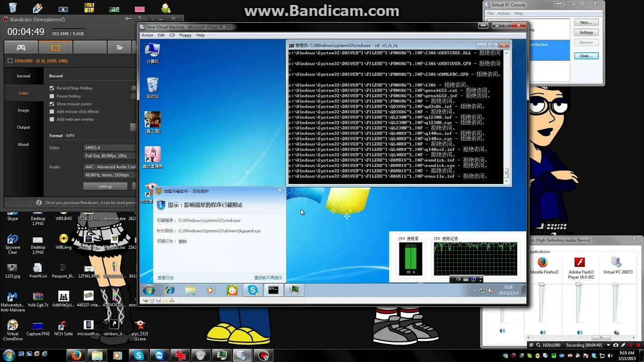
Task: Open Bandicam Output tab
Action: [24, 127]
